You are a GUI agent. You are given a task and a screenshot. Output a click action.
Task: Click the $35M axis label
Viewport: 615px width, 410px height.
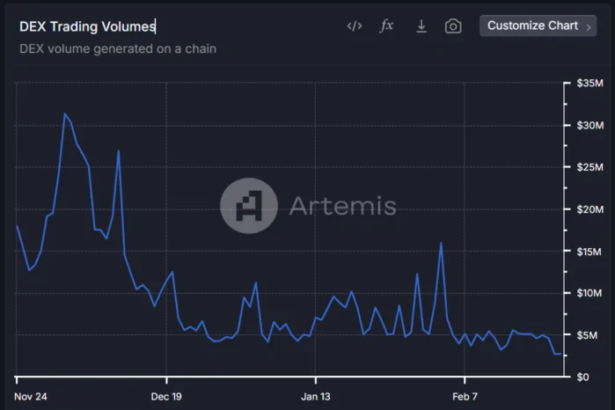coord(590,83)
